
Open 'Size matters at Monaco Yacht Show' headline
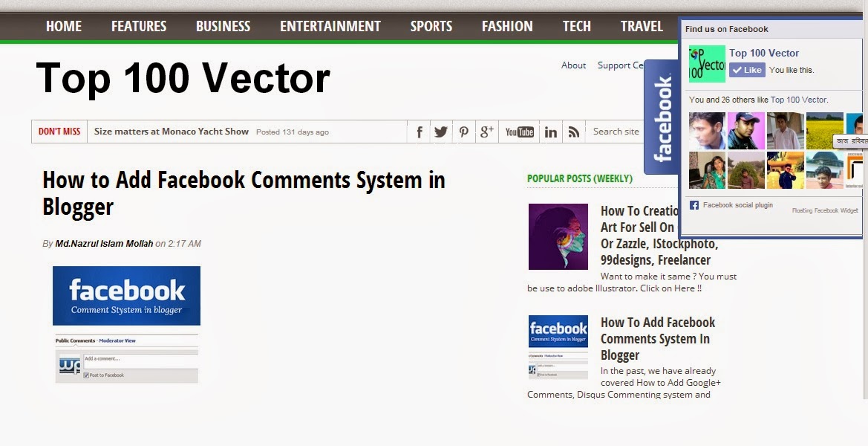tap(171, 132)
